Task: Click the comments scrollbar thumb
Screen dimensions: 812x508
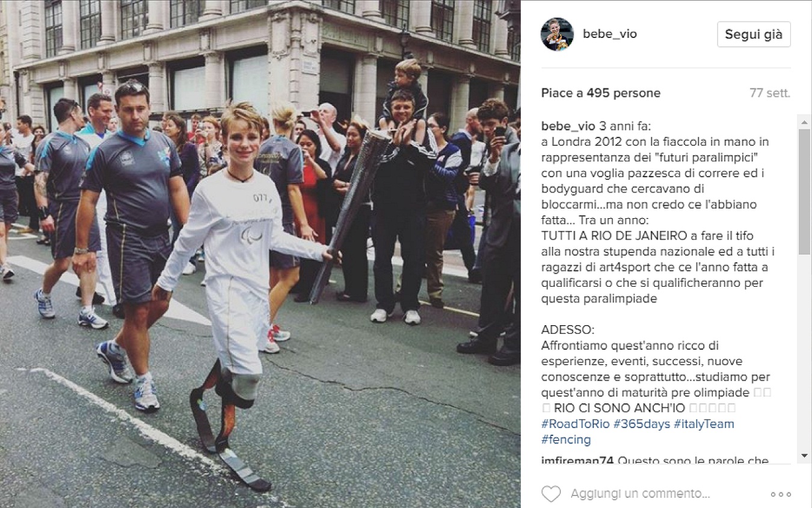Action: coord(804,191)
